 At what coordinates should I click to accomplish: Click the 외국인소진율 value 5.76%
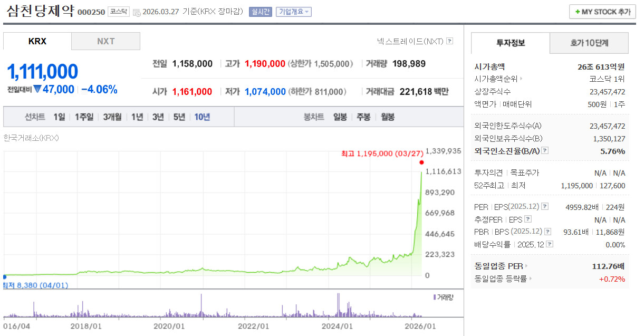click(613, 151)
